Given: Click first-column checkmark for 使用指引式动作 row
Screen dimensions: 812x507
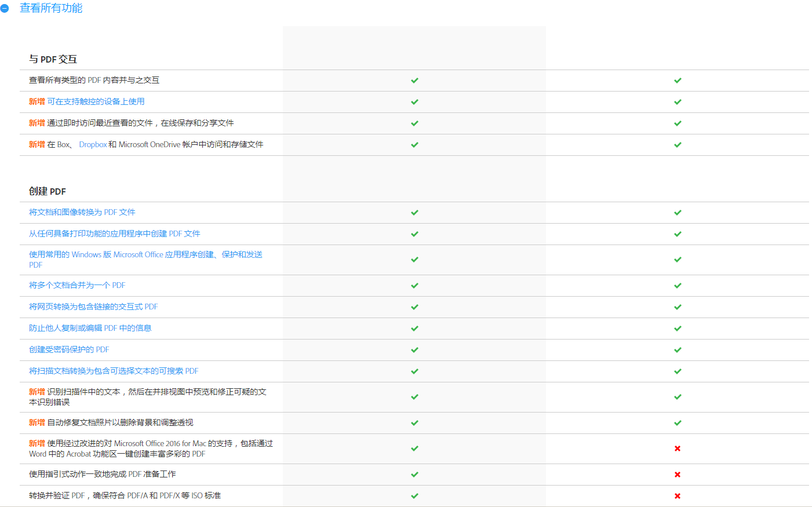Looking at the screenshot, I should (414, 475).
